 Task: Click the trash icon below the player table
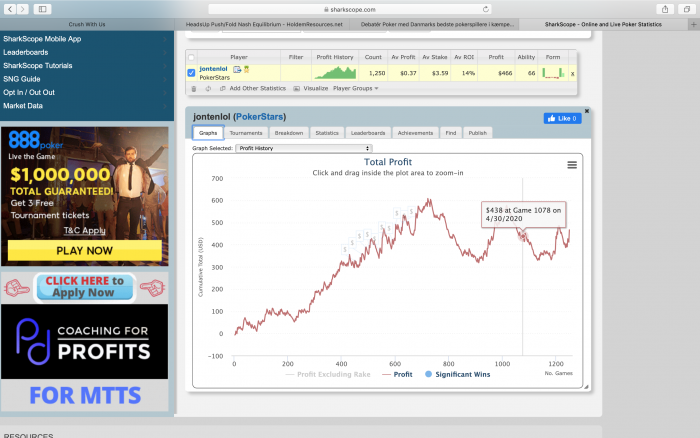[x=194, y=88]
